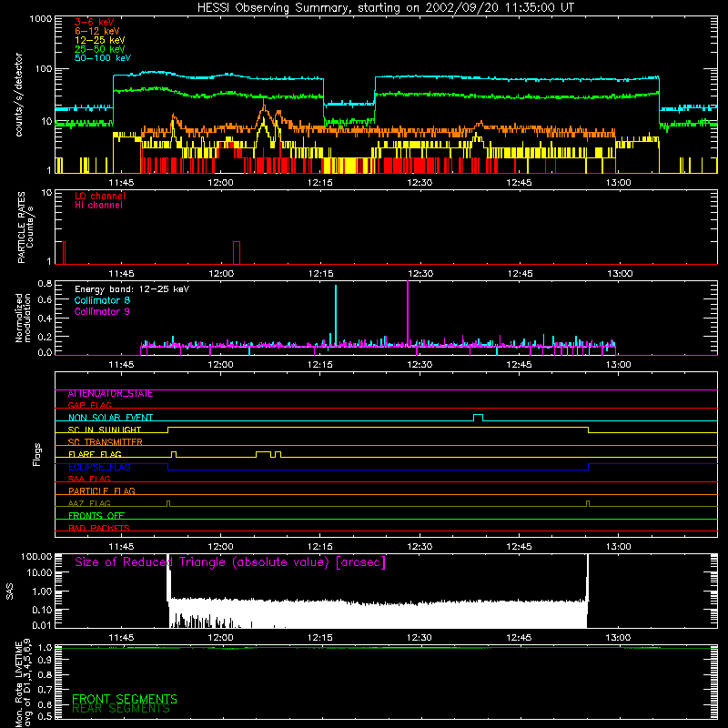This screenshot has width=728, height=728.
Task: Click the PARTICLE RATES Counts/s axis label
Action: [25, 227]
